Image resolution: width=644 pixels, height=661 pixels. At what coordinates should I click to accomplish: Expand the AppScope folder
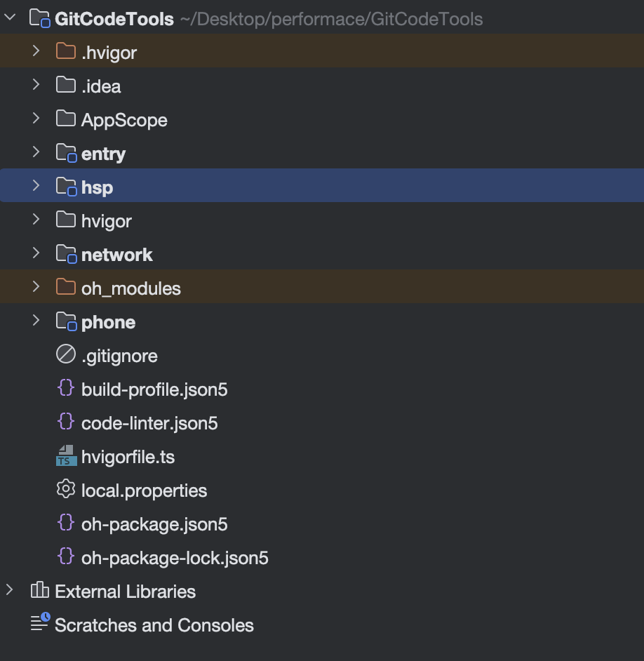[x=36, y=120]
